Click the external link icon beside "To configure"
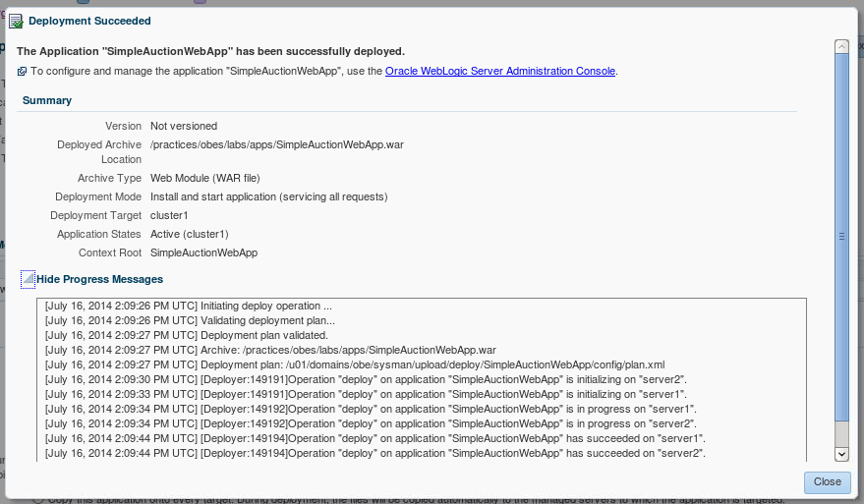The height and width of the screenshot is (504, 864). click(23, 72)
